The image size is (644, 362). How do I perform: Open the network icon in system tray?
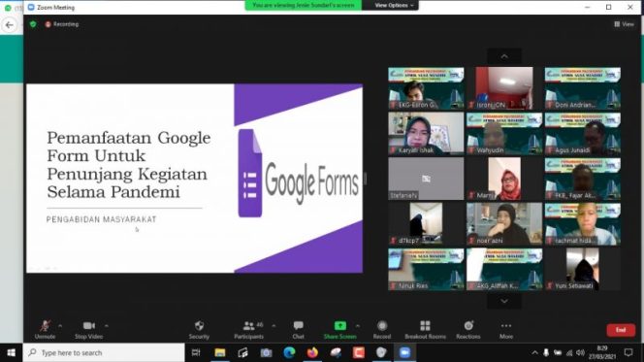pyautogui.click(x=569, y=352)
